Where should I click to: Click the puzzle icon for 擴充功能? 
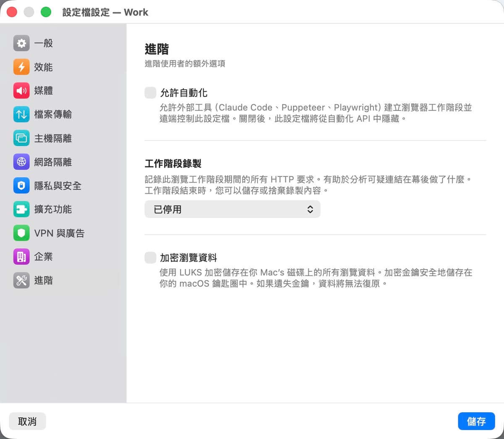(x=21, y=209)
